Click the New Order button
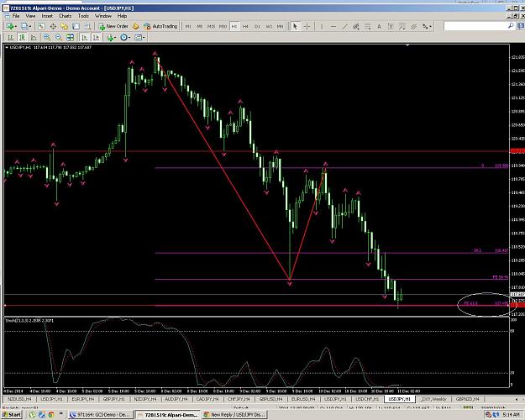This screenshot has height=420, width=525. [x=113, y=26]
